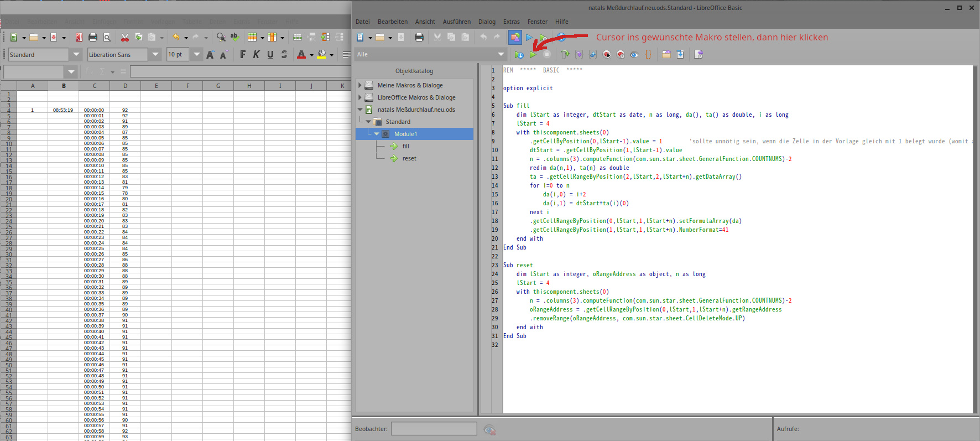Screen dimensions: 980x441
Task: Open the Extras menu in Basic IDE
Action: click(x=512, y=22)
